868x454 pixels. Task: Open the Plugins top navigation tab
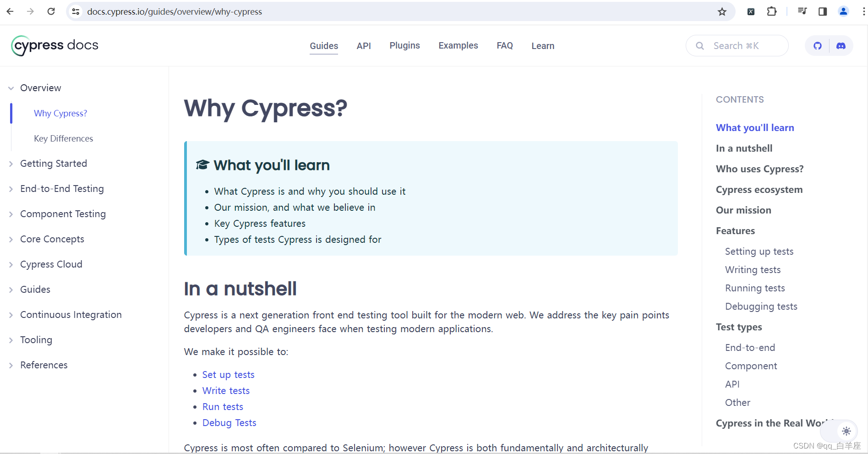point(404,45)
